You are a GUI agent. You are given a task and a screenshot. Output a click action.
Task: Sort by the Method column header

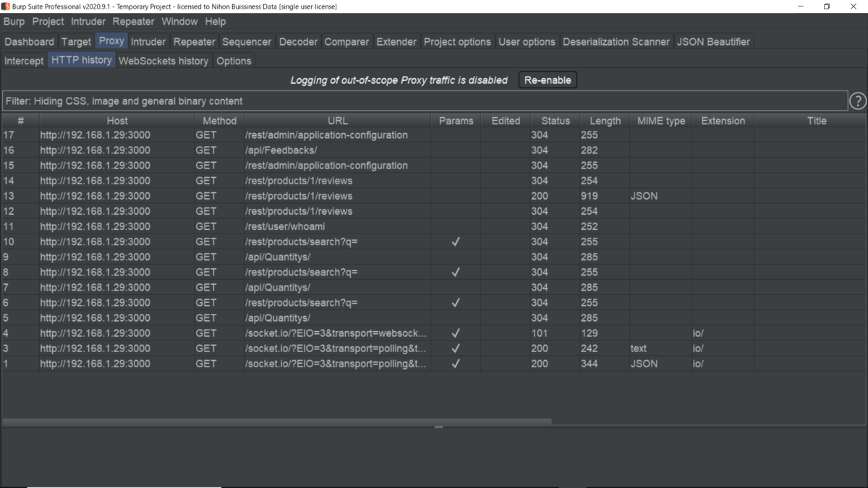pos(220,121)
